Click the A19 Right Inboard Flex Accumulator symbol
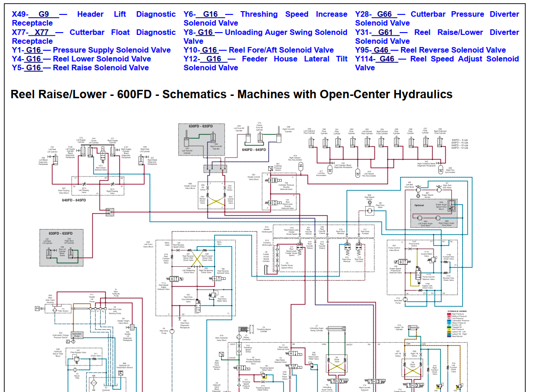This screenshot has width=544, height=392. [301, 166]
